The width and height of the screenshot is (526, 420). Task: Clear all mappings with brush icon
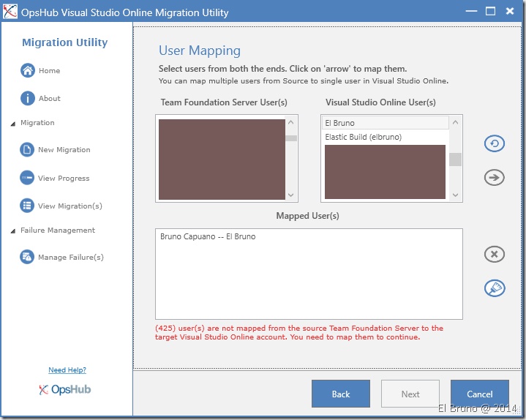pyautogui.click(x=495, y=288)
